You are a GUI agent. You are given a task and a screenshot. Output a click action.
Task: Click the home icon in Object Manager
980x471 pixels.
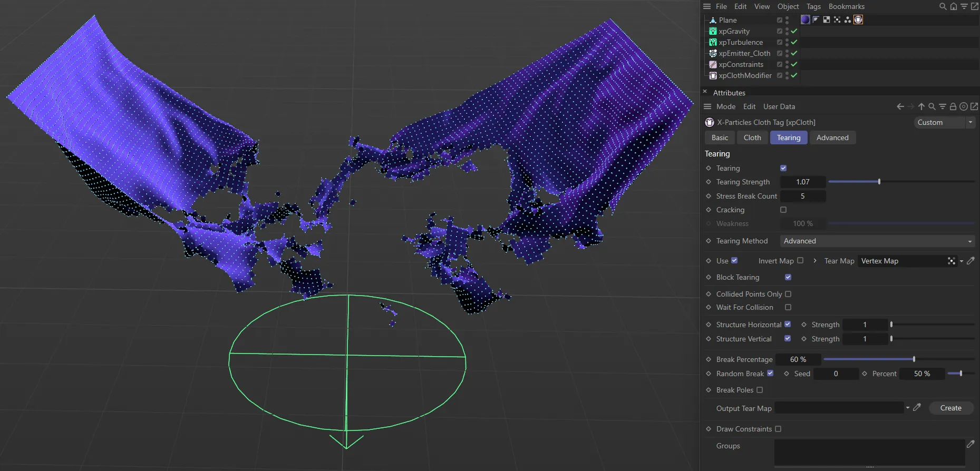click(x=954, y=6)
